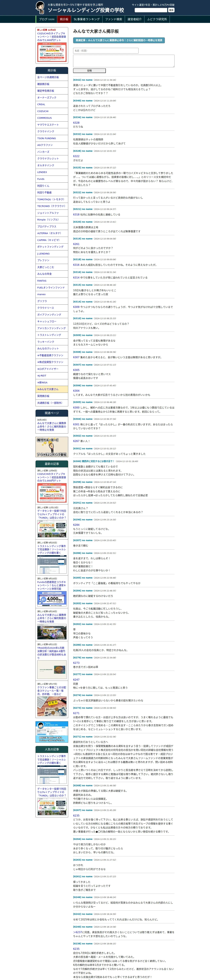
Task: Focus the header search text field
Action: (151, 10)
